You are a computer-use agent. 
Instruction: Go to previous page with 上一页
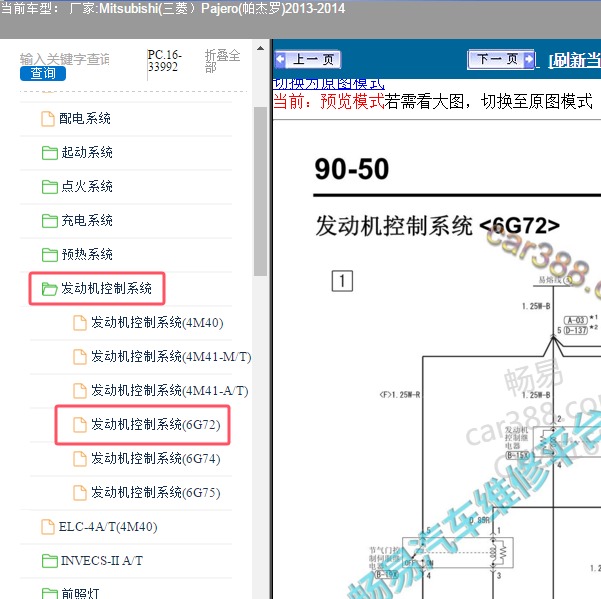pos(307,59)
